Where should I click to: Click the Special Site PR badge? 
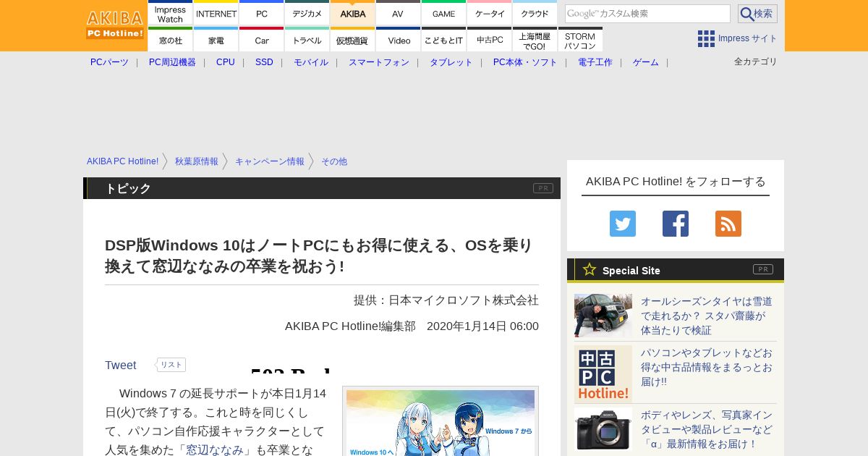click(763, 269)
